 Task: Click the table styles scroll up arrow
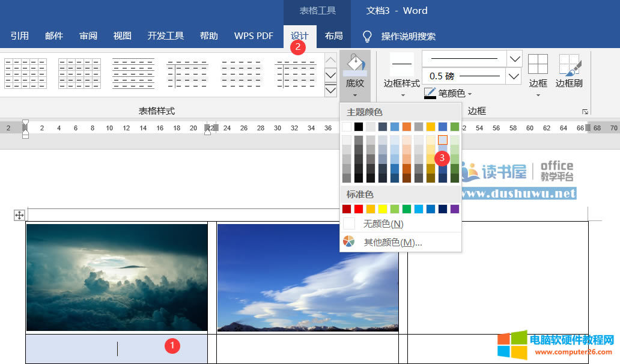tap(330, 59)
